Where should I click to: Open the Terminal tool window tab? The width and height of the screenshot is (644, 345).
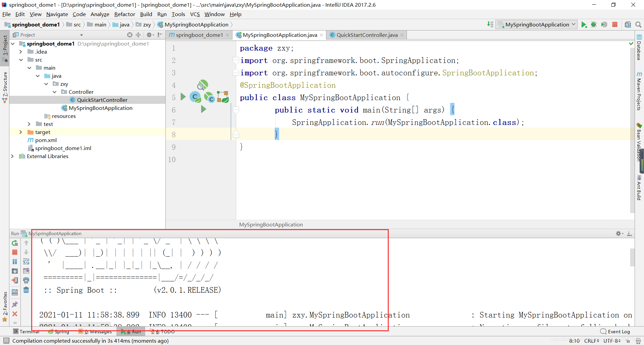pyautogui.click(x=26, y=332)
